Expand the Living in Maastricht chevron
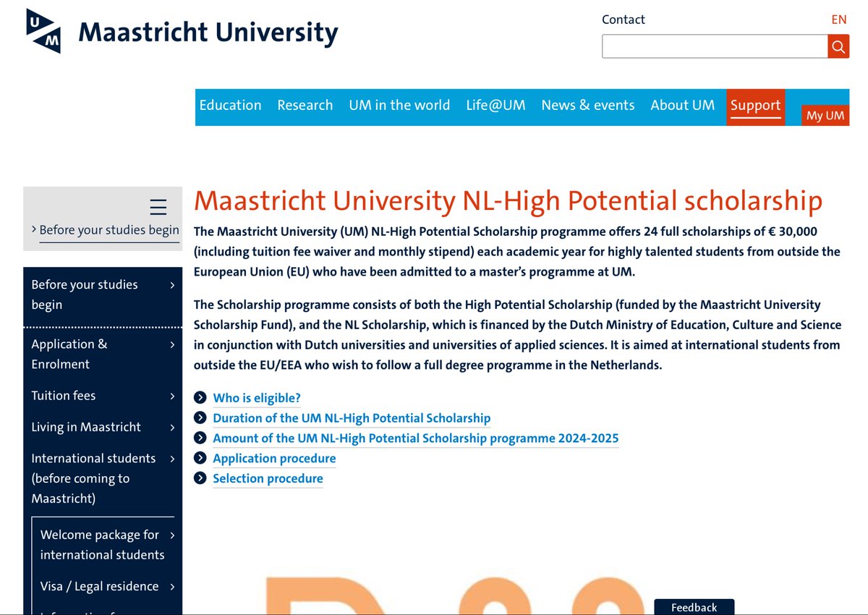 click(x=172, y=428)
